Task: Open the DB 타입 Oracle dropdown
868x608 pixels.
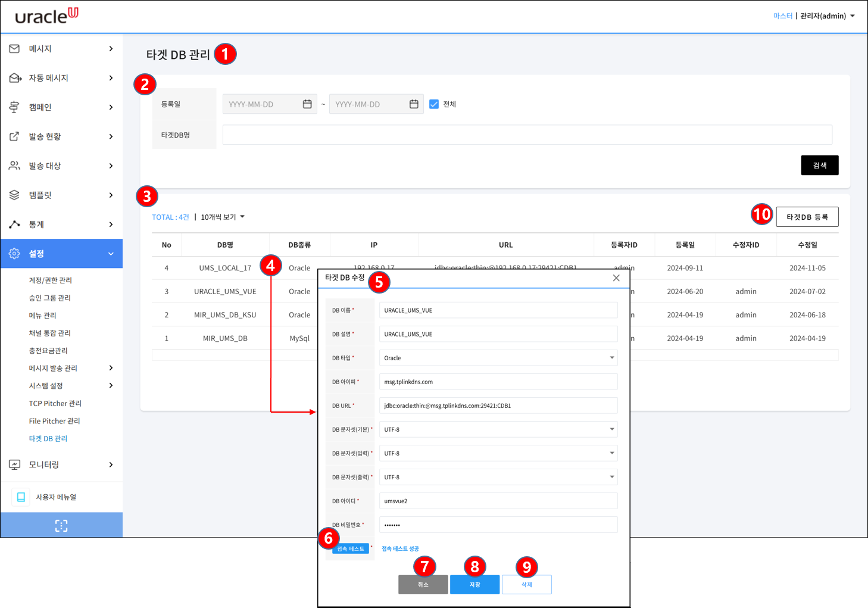Action: point(498,358)
